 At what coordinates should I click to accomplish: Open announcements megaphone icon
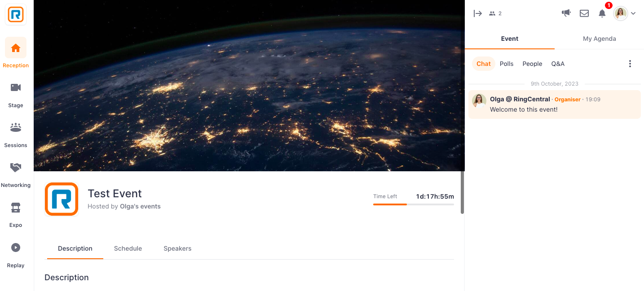566,13
